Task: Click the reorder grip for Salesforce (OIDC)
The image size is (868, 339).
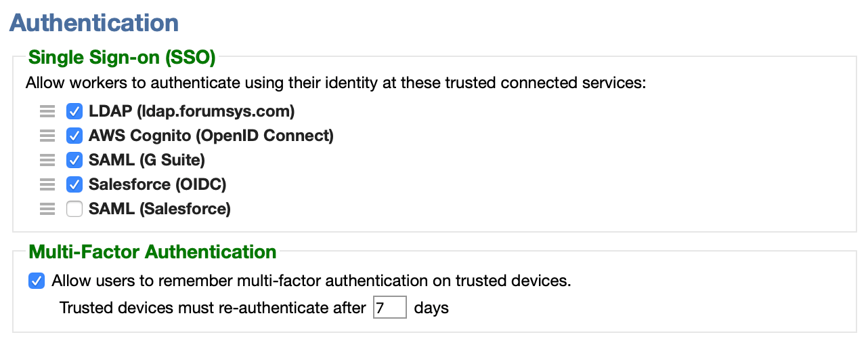Action: click(47, 184)
